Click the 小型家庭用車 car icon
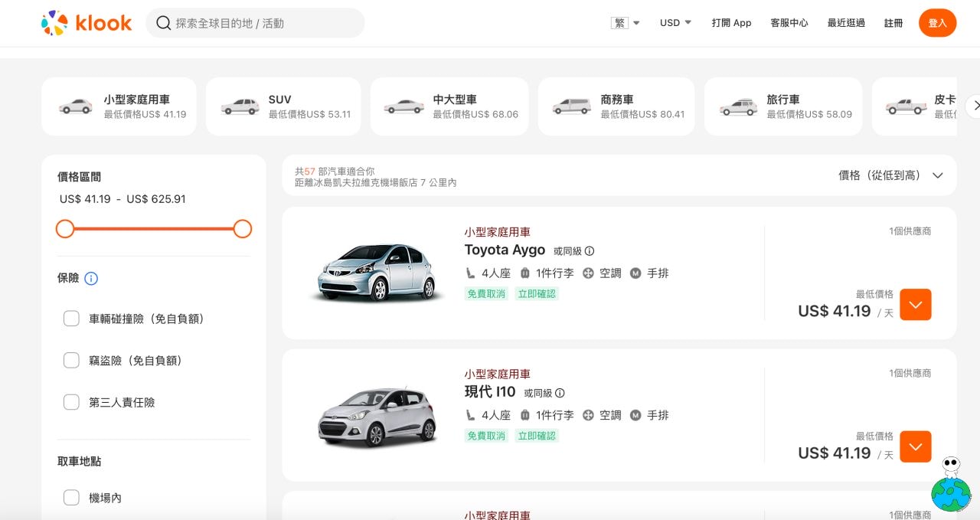This screenshot has height=520, width=980. pos(76,106)
